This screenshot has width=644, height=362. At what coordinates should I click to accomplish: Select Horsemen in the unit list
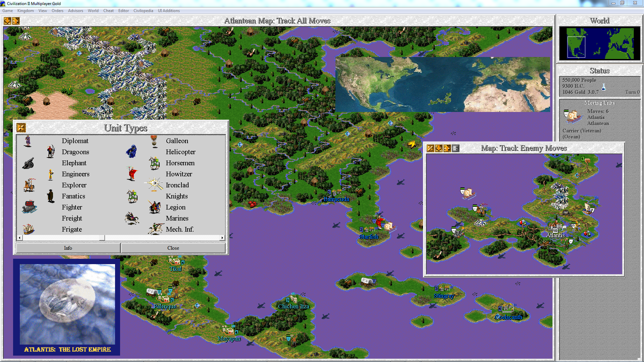180,163
